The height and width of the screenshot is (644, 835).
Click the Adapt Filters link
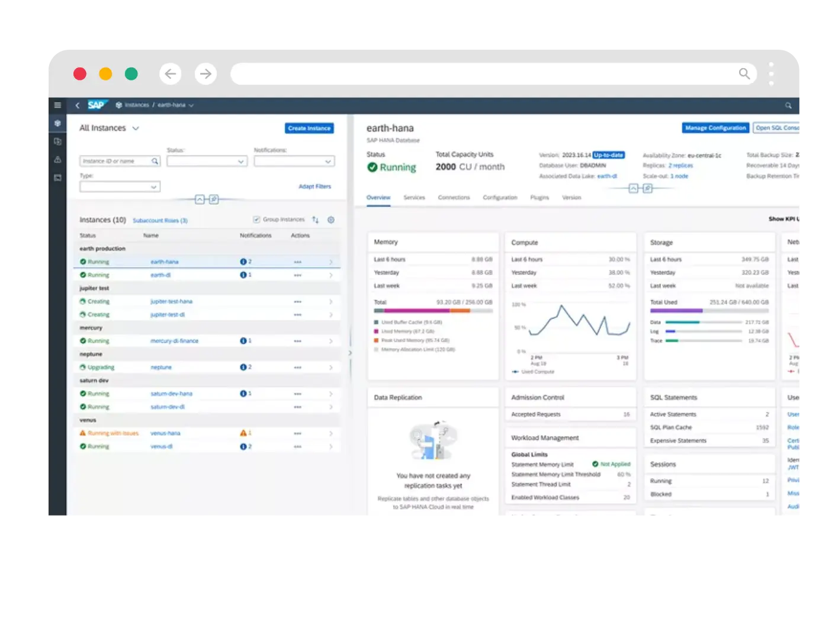tap(314, 186)
